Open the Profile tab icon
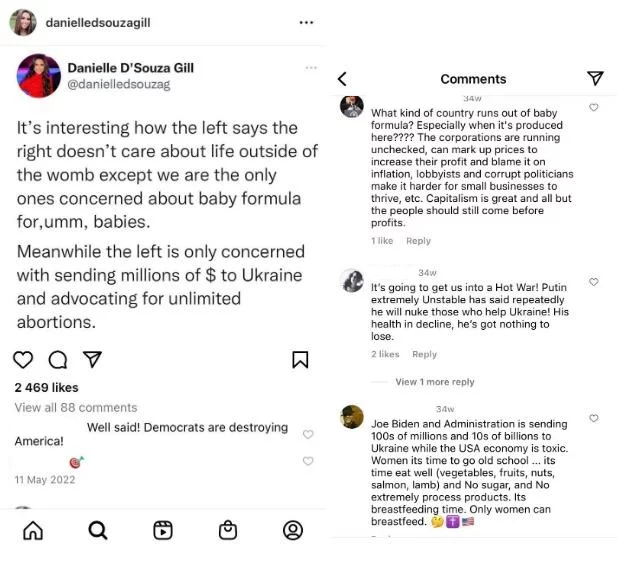618x566 pixels. pos(292,530)
